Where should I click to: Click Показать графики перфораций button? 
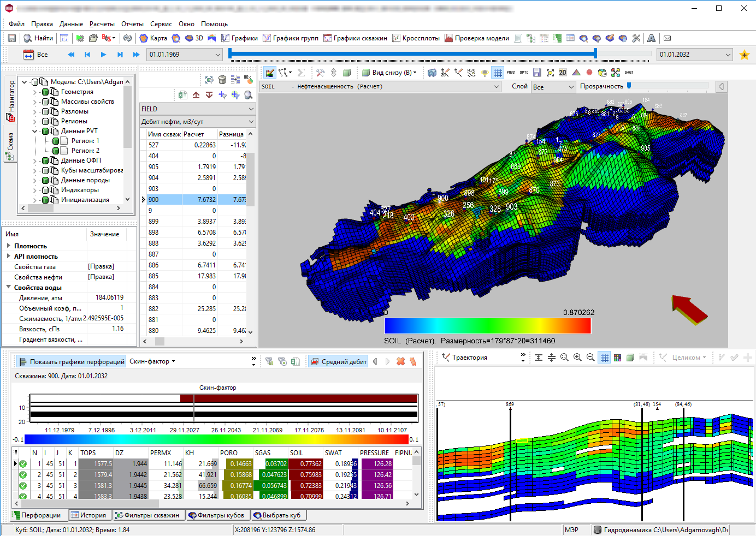click(x=72, y=361)
